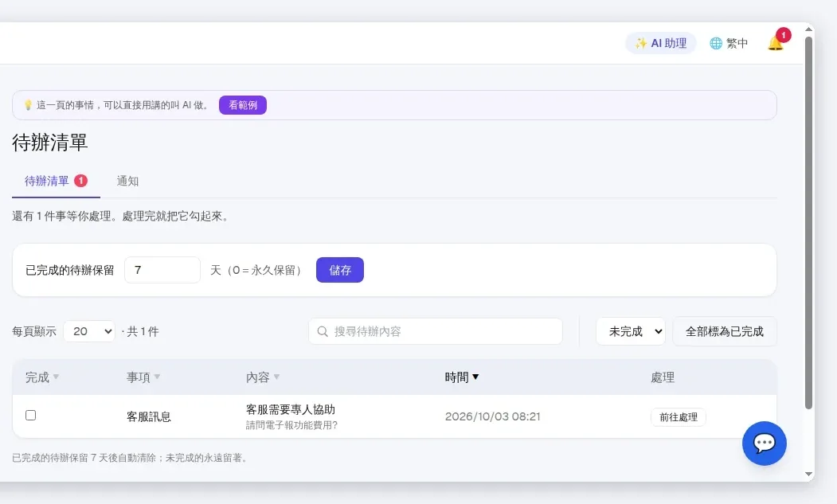Sort by the 完成 column header

pos(42,377)
